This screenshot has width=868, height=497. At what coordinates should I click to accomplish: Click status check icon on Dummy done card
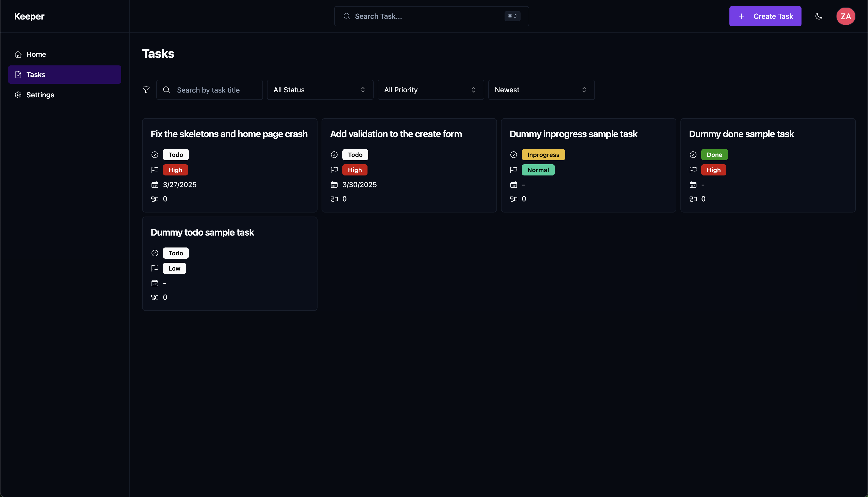693,155
